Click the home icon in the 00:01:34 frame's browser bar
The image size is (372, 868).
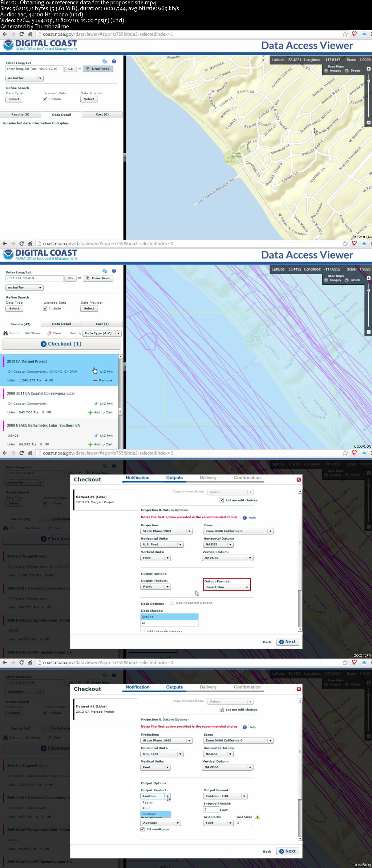click(30, 34)
